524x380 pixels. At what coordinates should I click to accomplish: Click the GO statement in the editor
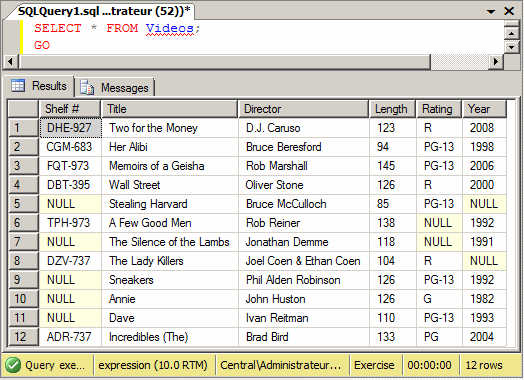pyautogui.click(x=42, y=45)
